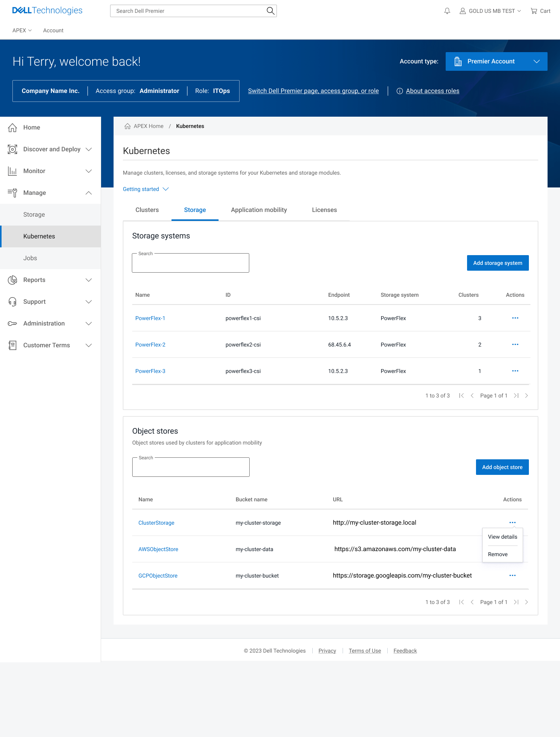Click the search magnifier icon in header
This screenshot has height=737, width=560.
(270, 11)
